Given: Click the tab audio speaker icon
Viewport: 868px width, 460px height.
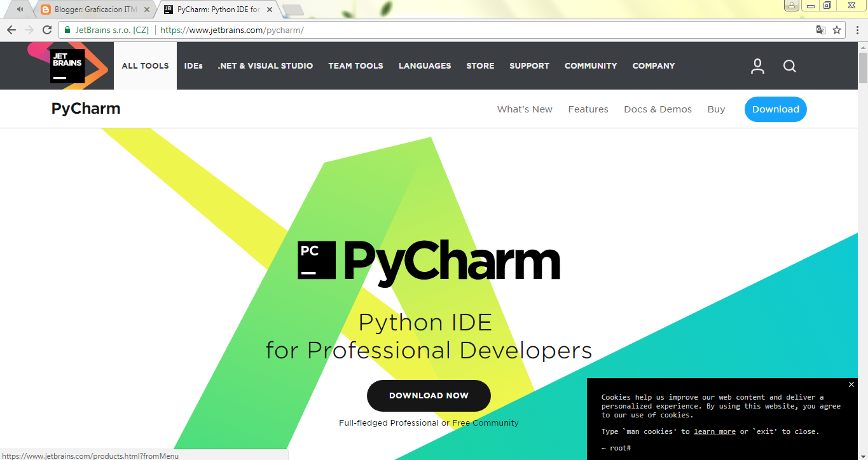Looking at the screenshot, I should 20,10.
